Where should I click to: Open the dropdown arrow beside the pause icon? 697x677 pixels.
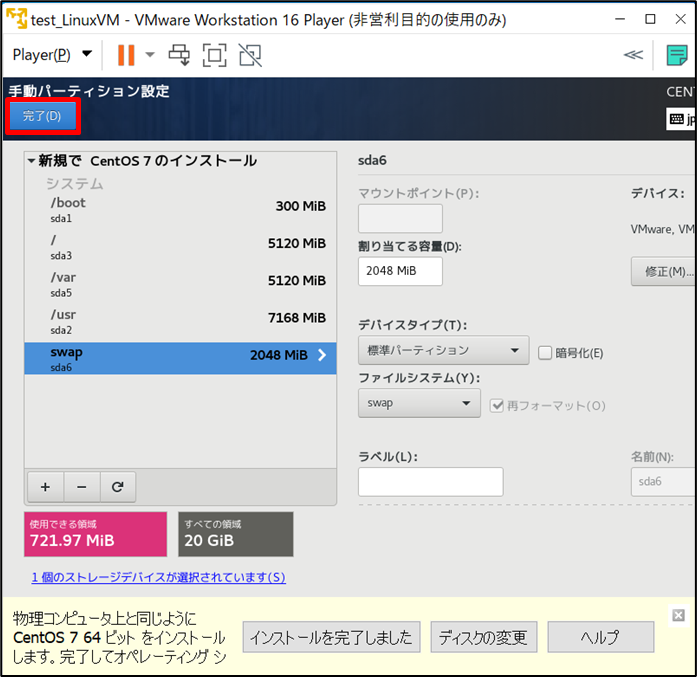click(x=150, y=55)
